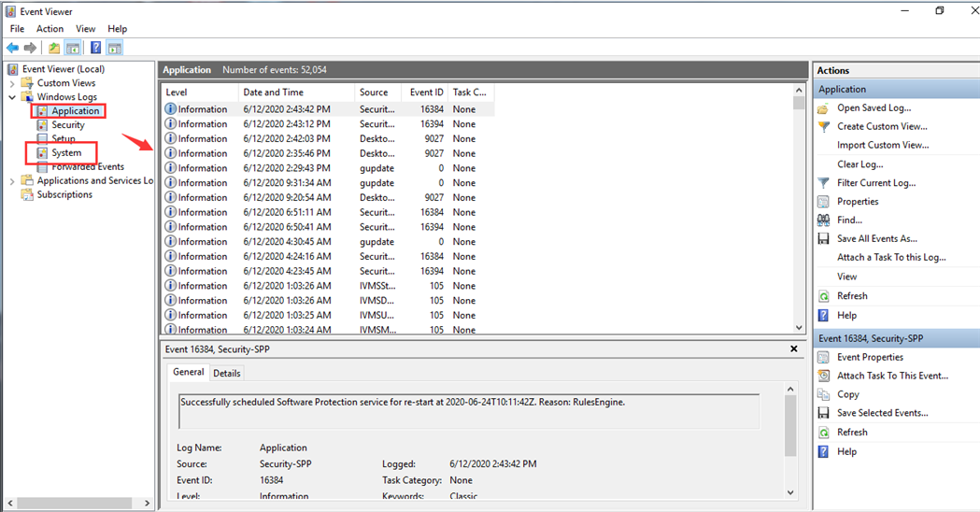Collapse the Event 16384, Security-SPP actions header

click(x=897, y=338)
